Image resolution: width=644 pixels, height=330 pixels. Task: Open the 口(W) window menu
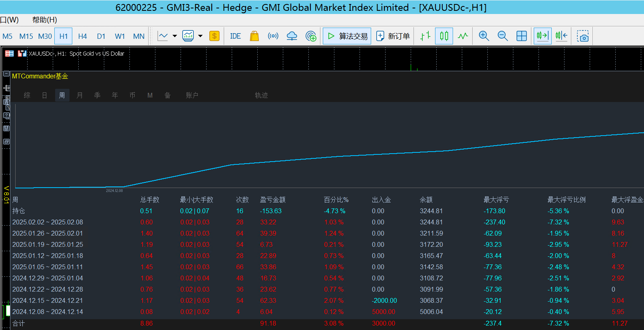coord(9,20)
